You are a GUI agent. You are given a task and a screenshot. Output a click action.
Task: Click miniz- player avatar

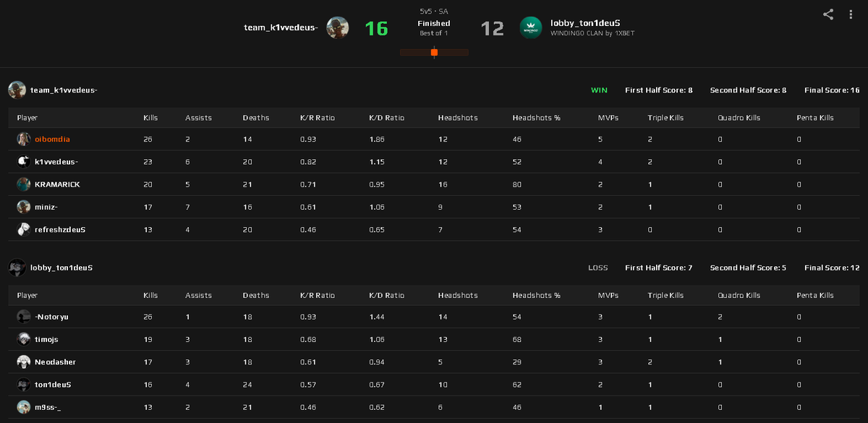24,207
